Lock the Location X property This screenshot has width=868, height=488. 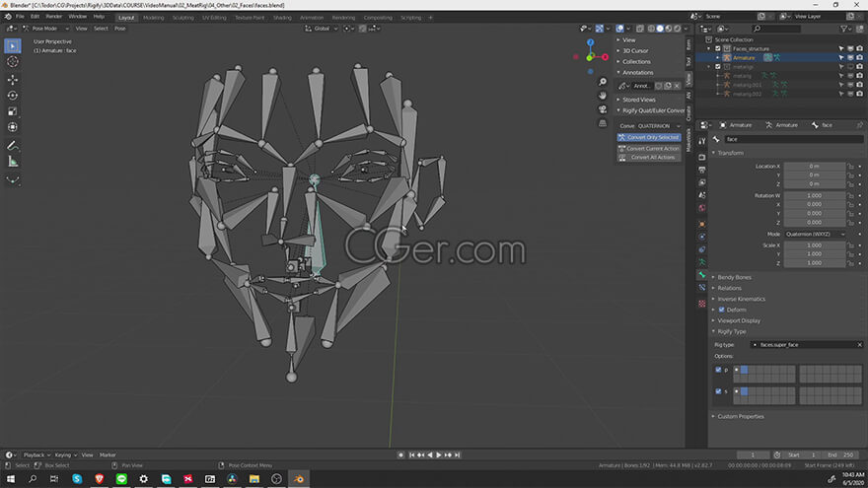pos(851,166)
